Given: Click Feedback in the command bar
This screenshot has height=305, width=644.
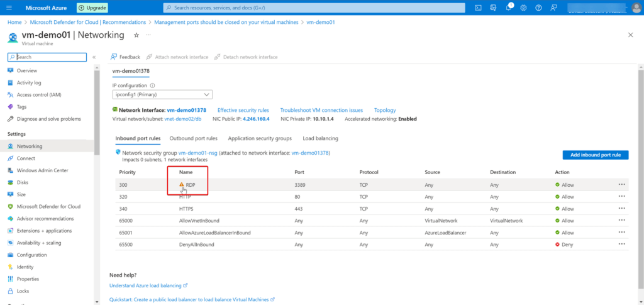Looking at the screenshot, I should [x=125, y=57].
